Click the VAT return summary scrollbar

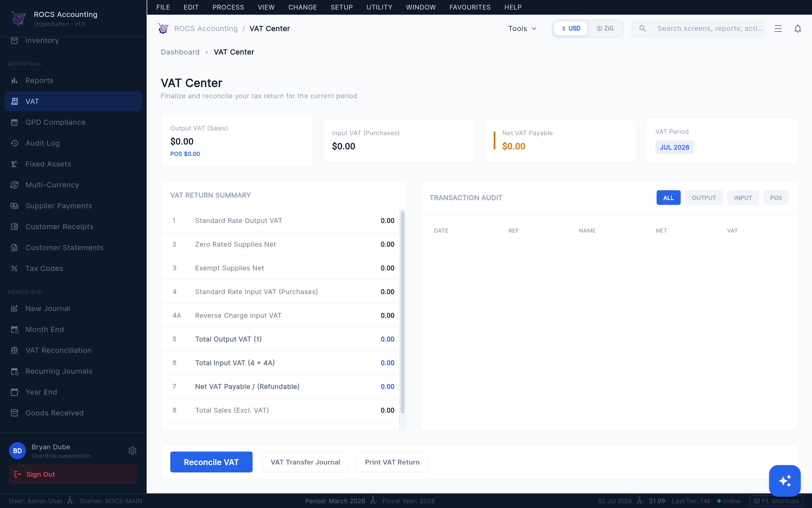pos(403,312)
